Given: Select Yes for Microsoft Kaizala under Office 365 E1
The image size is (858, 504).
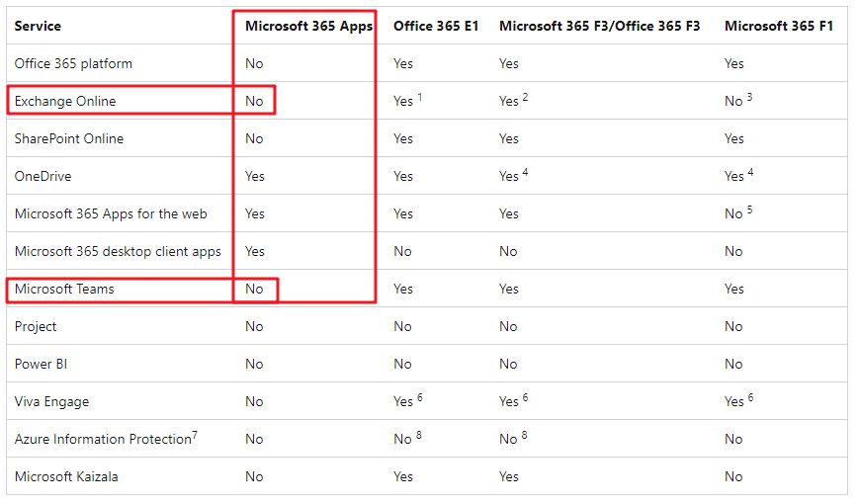Looking at the screenshot, I should pos(402,476).
